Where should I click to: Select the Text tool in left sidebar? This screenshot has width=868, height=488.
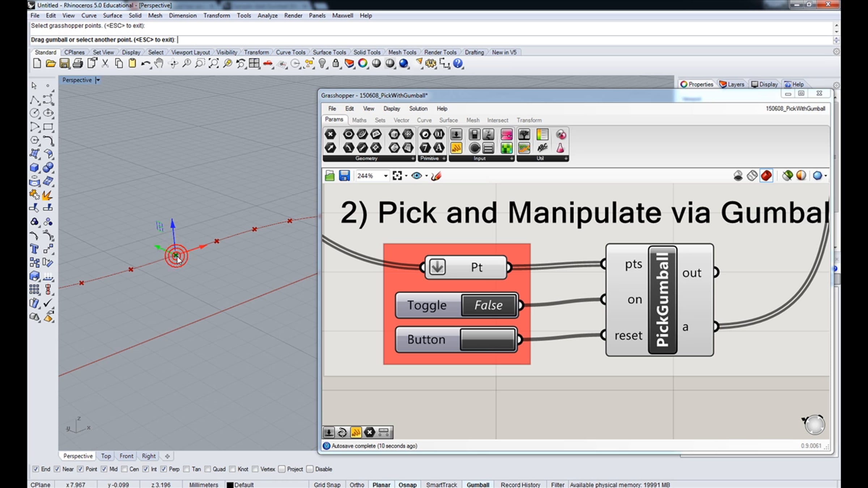(x=35, y=249)
